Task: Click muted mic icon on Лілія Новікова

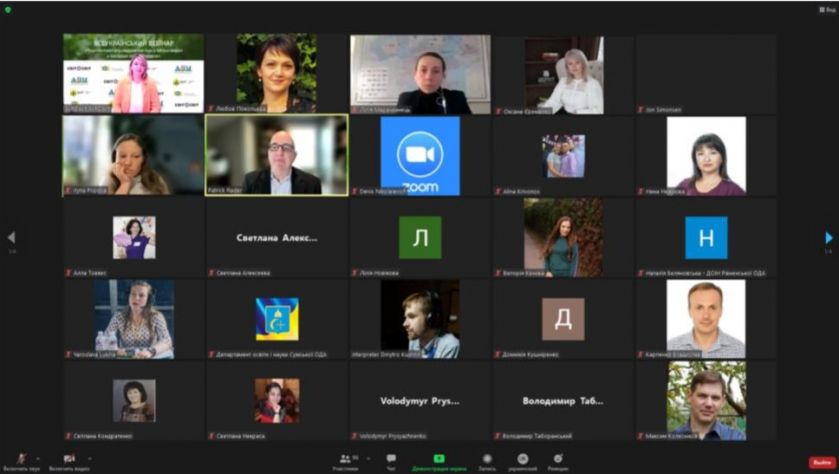Action: coord(355,273)
